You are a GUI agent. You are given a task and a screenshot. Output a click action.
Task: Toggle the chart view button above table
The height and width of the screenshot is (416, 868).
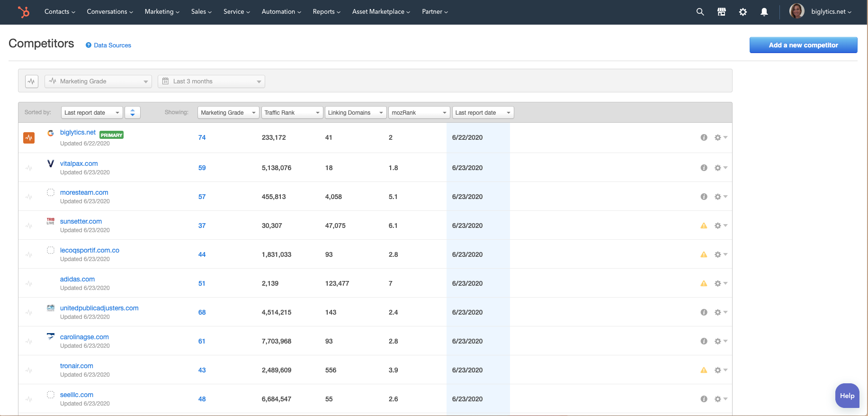32,81
